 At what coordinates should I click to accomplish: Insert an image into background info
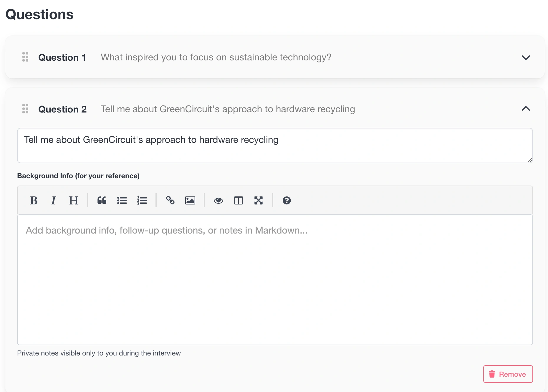pyautogui.click(x=190, y=201)
